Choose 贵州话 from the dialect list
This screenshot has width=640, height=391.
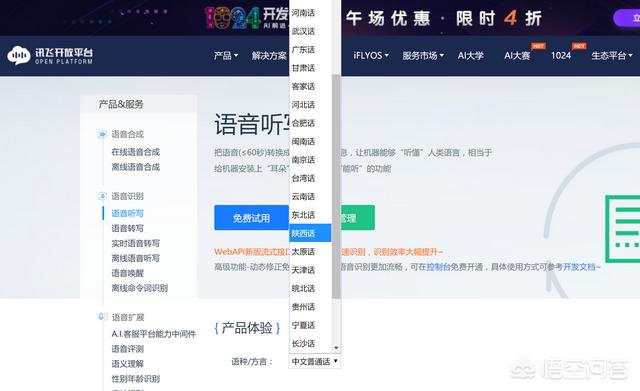click(310, 307)
